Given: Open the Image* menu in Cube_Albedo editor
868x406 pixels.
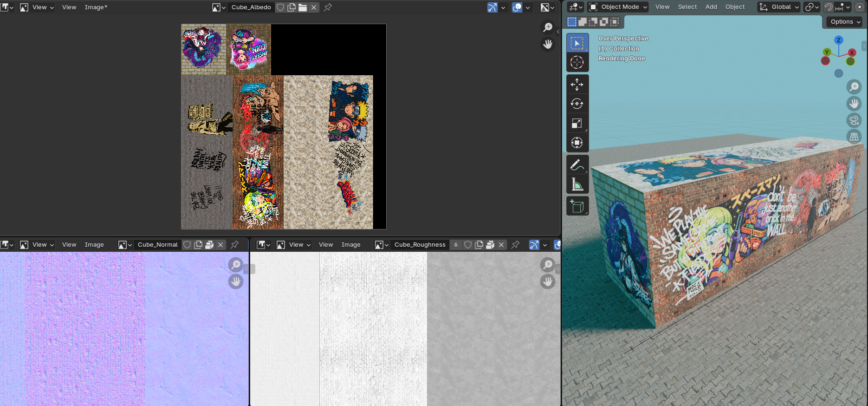Looking at the screenshot, I should tap(96, 7).
